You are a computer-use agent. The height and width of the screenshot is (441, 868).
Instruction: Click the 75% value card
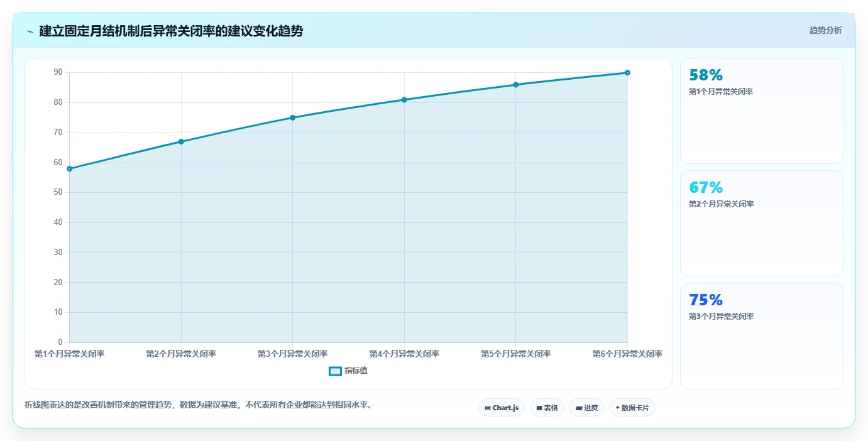click(762, 336)
